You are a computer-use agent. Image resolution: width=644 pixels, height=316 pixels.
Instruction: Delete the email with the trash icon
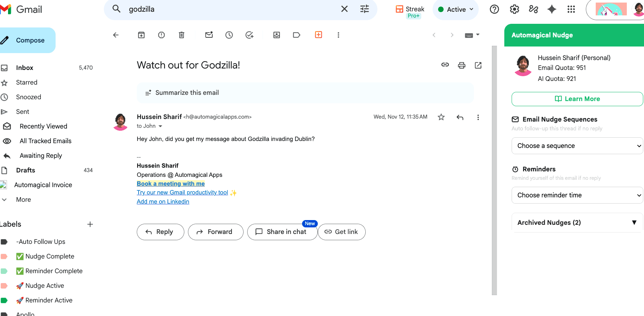(x=181, y=35)
